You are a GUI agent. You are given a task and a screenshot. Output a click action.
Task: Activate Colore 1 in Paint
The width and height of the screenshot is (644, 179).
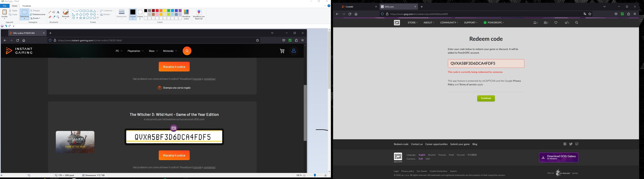point(133,14)
